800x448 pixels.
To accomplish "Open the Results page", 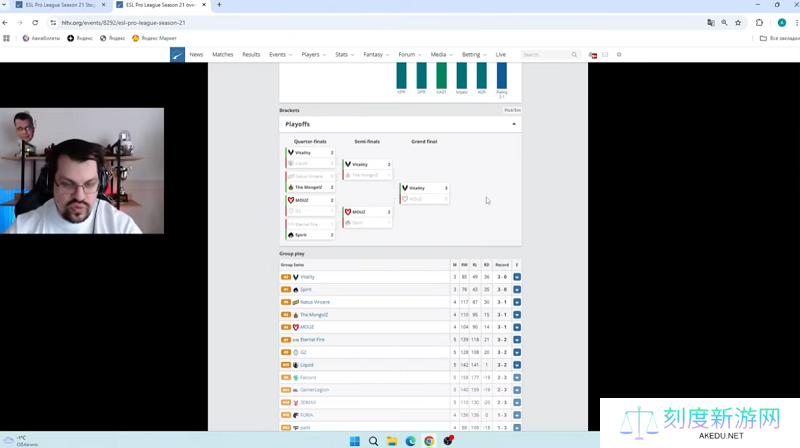I will [x=251, y=55].
